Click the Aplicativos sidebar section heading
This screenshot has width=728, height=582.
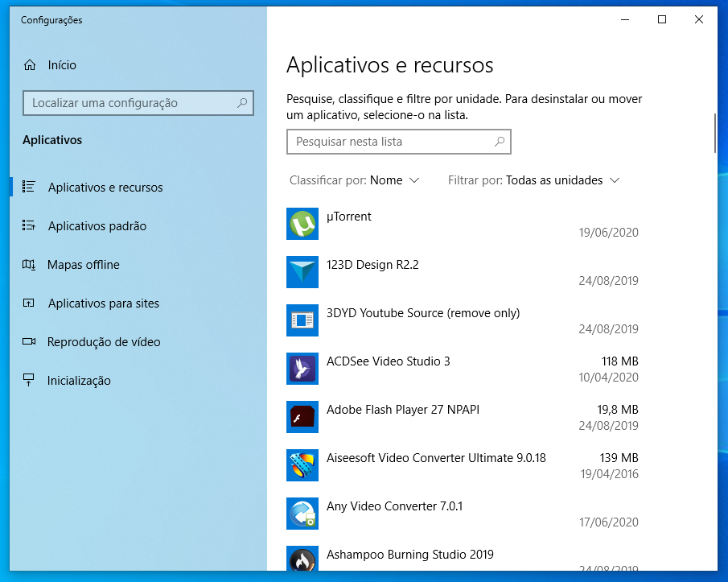click(52, 140)
